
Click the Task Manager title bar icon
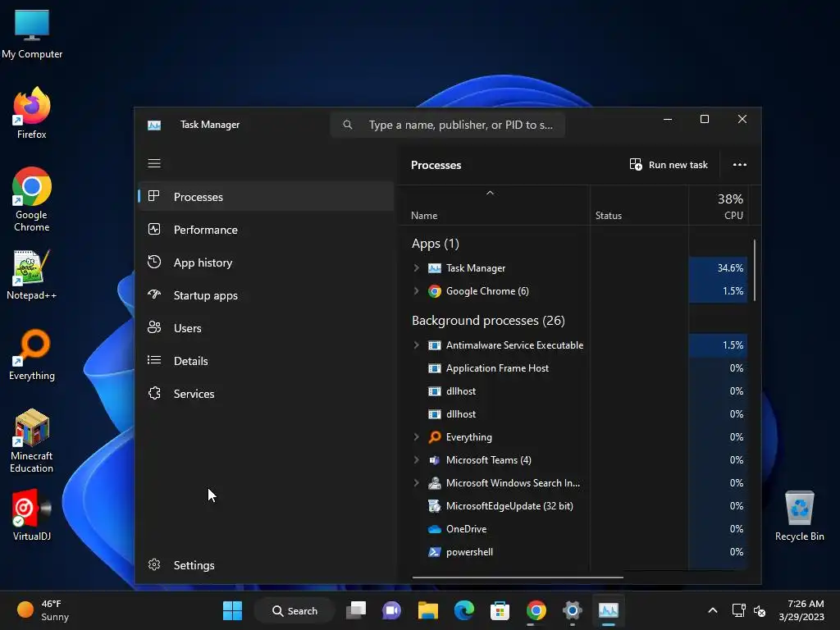click(x=154, y=125)
